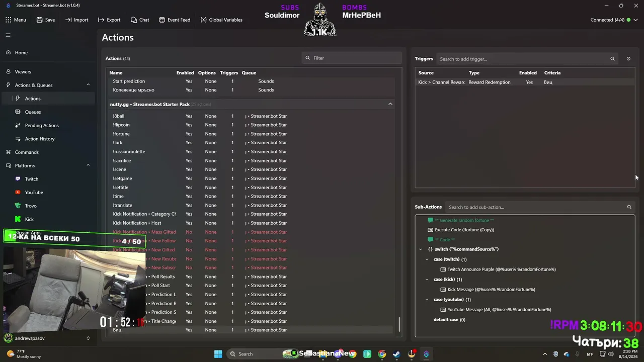Select the !lurk action
This screenshot has height=362, width=644.
[252, 143]
